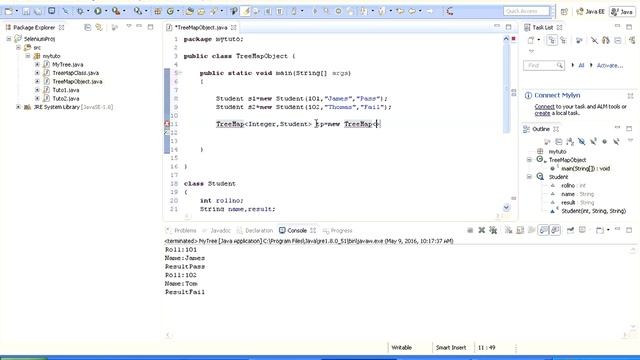Click the New Java Class icon
Viewport: 640px width, 360px height.
171,11
